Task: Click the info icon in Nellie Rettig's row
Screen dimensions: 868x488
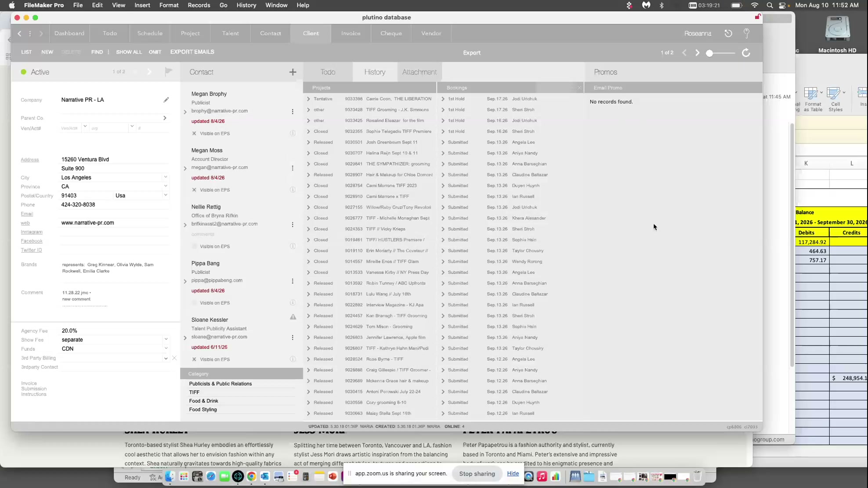Action: (x=293, y=246)
